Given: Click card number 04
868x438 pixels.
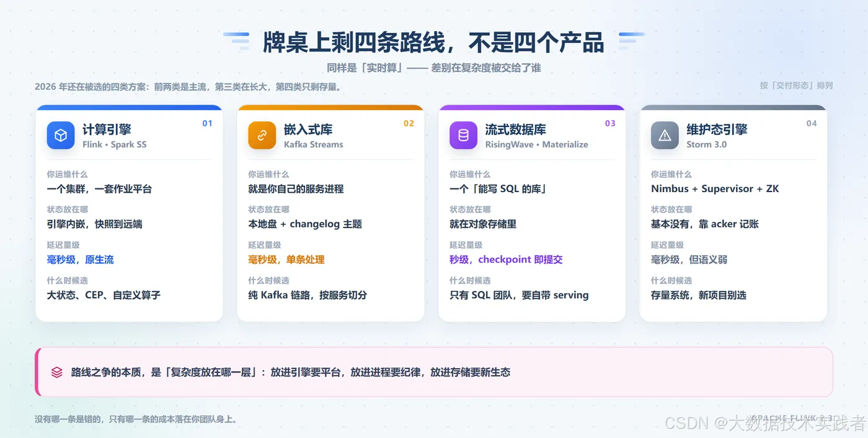Looking at the screenshot, I should (812, 123).
